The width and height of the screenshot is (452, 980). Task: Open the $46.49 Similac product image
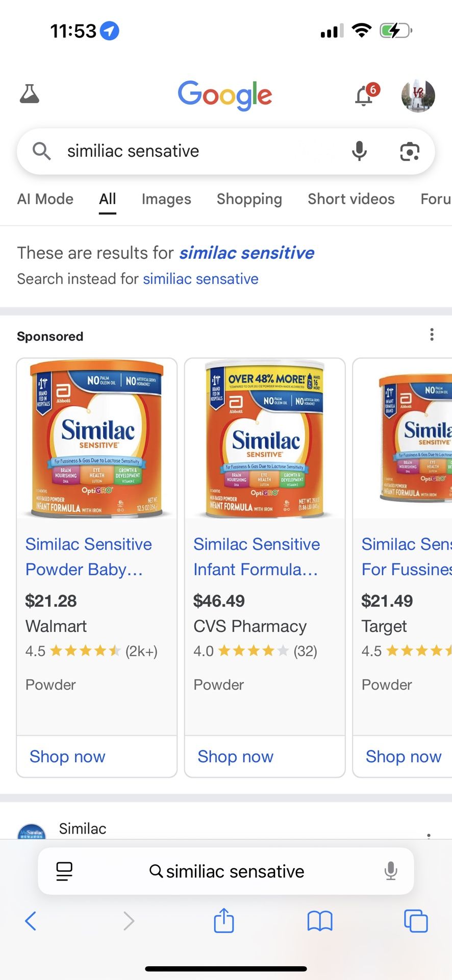pyautogui.click(x=265, y=439)
